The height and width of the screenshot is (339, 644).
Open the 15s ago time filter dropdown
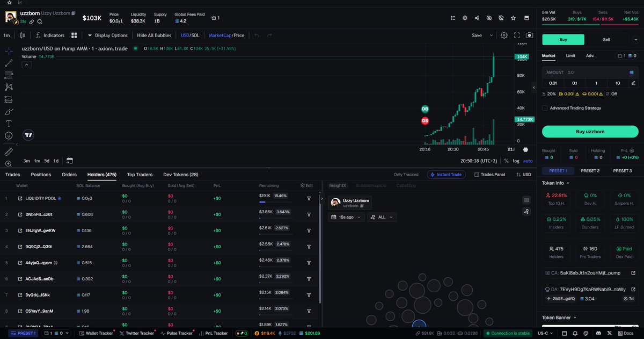(346, 217)
